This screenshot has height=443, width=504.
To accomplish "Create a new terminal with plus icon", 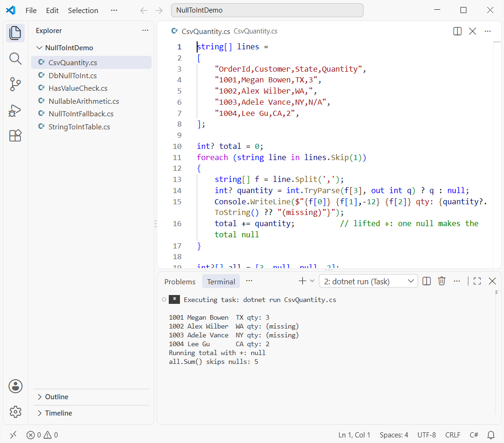I will coord(302,281).
